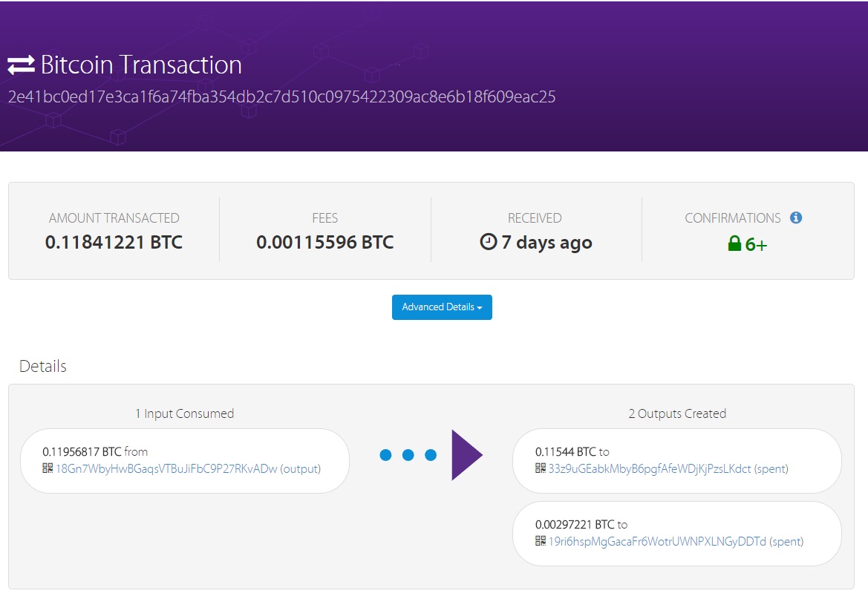Open output address 33z9uGEabkMbyB6pgfAfeWDjKjPzsLKdct
The width and height of the screenshot is (868, 602).
point(649,468)
